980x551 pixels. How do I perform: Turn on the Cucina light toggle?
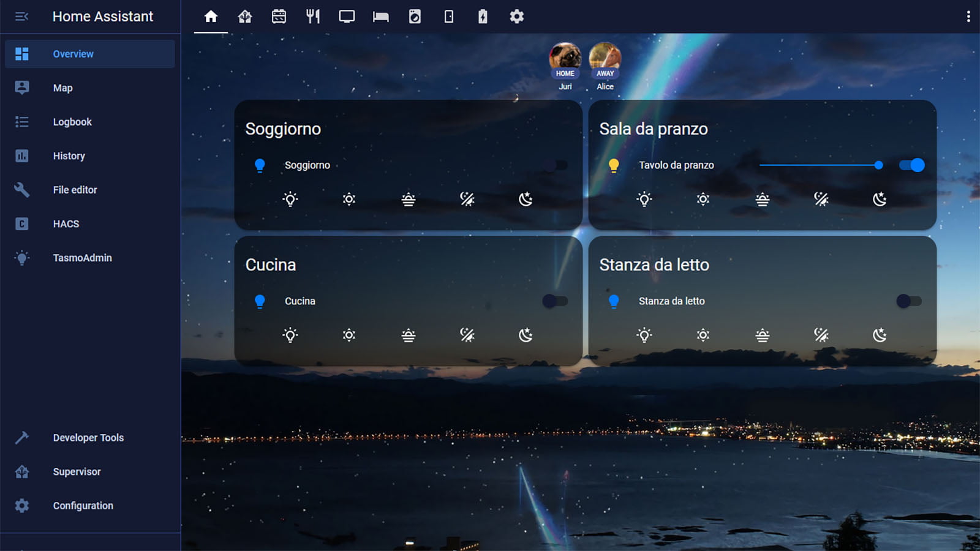554,301
